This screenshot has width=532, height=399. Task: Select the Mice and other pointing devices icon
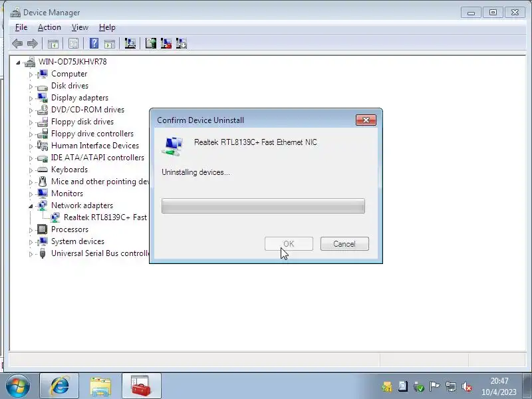pyautogui.click(x=43, y=182)
